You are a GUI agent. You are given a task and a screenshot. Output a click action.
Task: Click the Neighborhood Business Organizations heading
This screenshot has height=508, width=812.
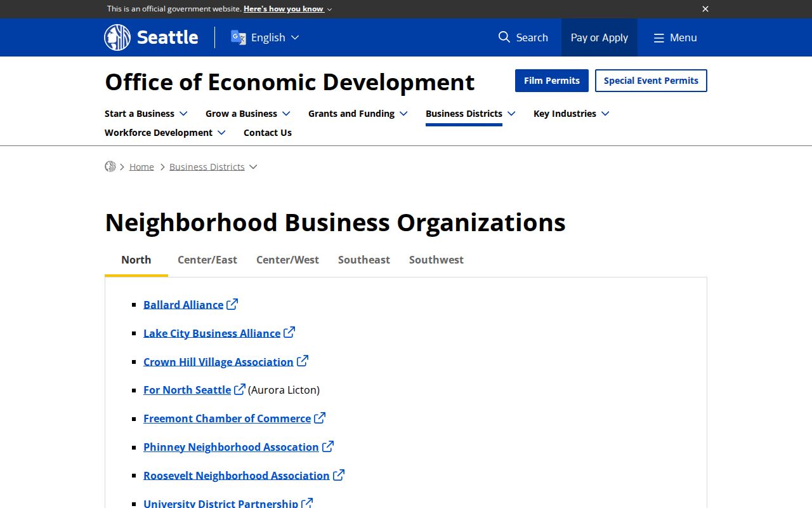[335, 223]
